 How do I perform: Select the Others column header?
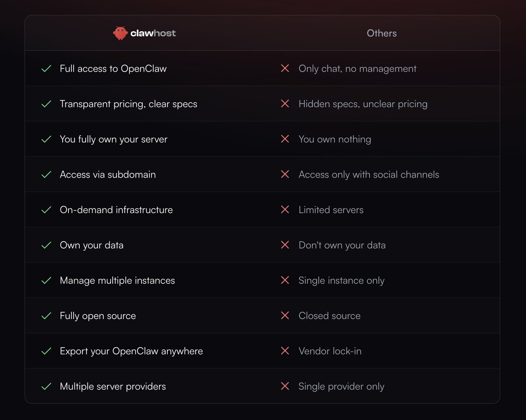[382, 33]
